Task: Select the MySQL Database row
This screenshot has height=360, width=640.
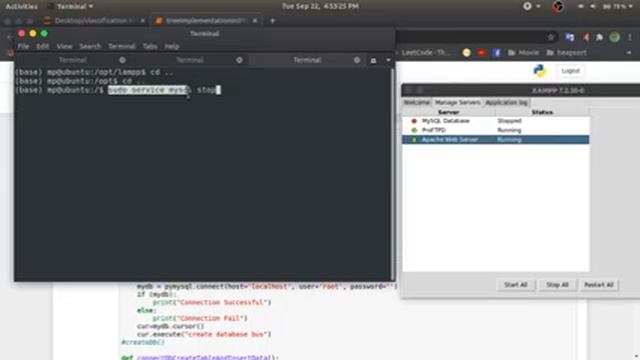Action: coord(496,121)
